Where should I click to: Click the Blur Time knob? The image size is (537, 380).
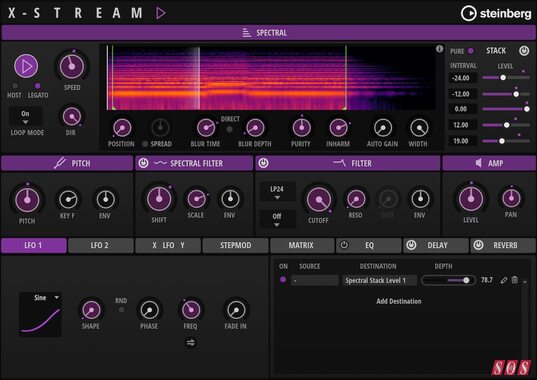[x=206, y=128]
